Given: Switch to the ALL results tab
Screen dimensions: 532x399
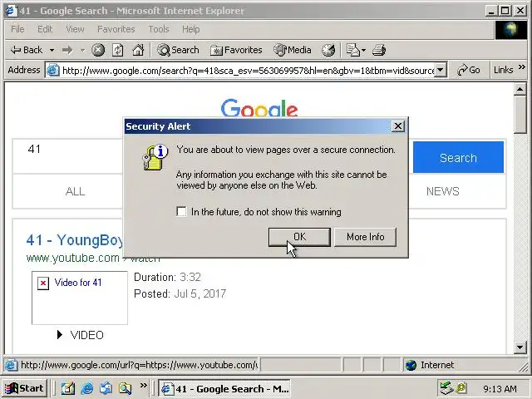Looking at the screenshot, I should tap(75, 192).
